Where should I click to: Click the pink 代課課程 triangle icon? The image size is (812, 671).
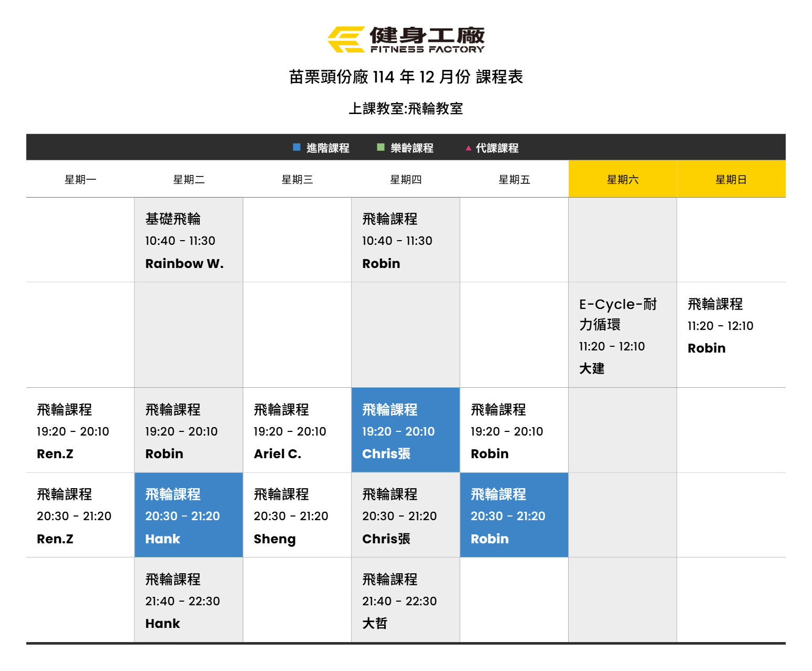[468, 148]
